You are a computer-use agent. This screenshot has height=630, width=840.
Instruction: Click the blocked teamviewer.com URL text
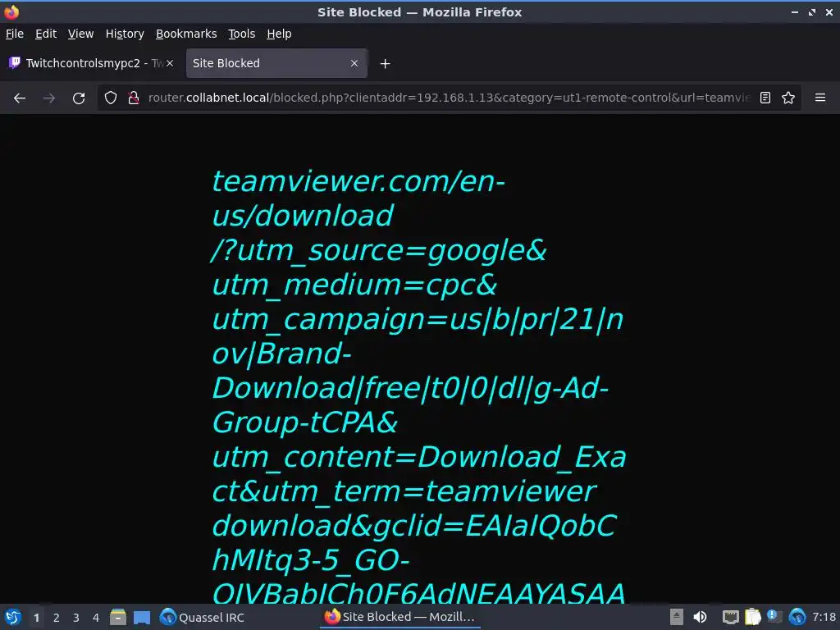pos(418,387)
